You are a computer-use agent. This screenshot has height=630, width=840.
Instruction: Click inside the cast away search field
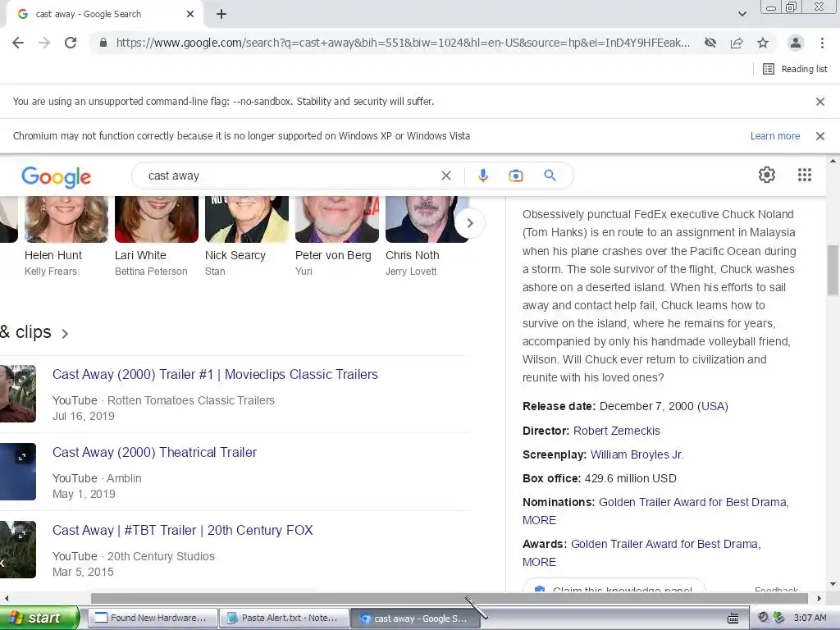(290, 176)
